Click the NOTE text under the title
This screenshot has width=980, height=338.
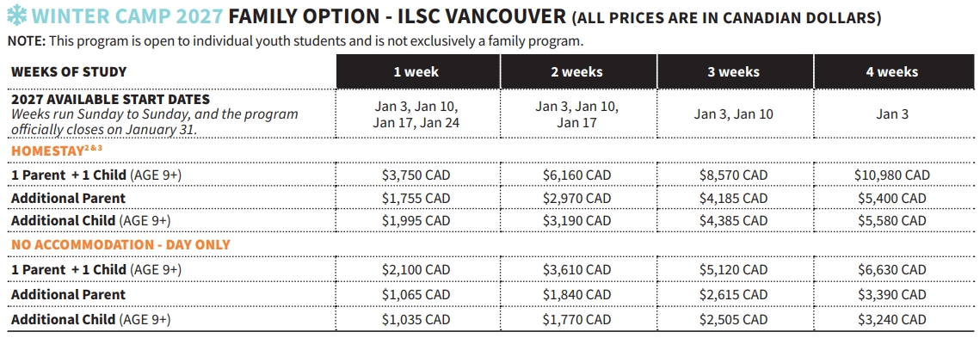pyautogui.click(x=295, y=42)
